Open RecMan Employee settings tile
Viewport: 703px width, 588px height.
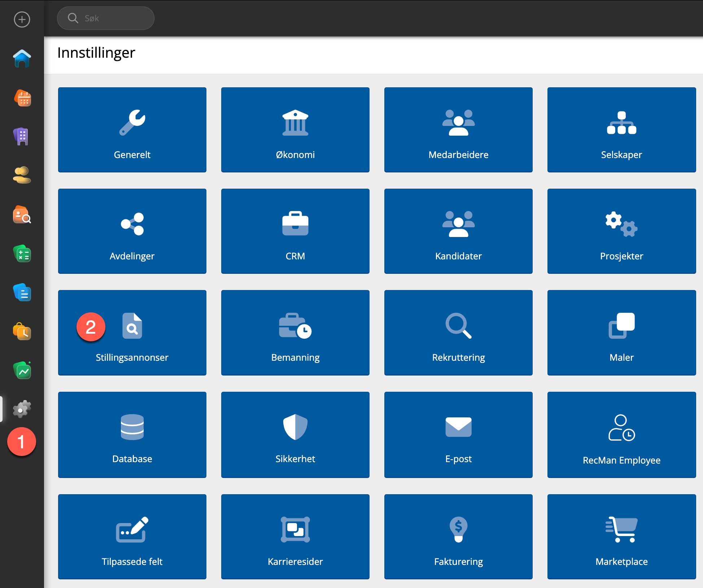(x=621, y=434)
